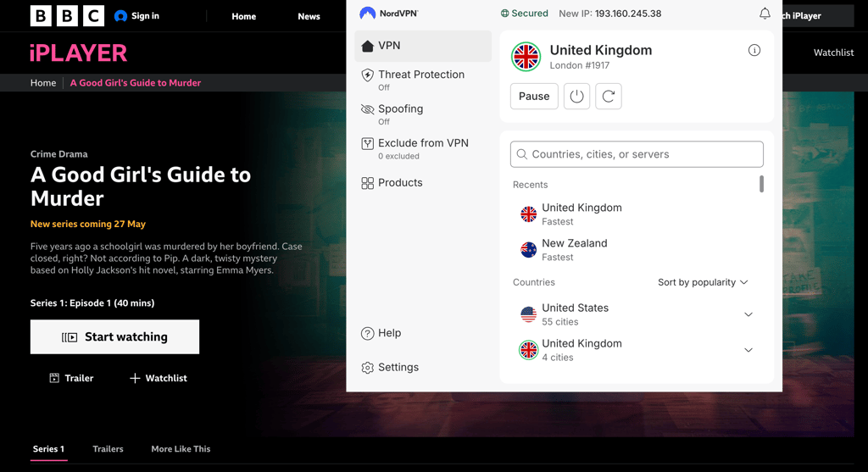Add programme to Watchlist with plus button
The width and height of the screenshot is (868, 472).
pos(159,378)
